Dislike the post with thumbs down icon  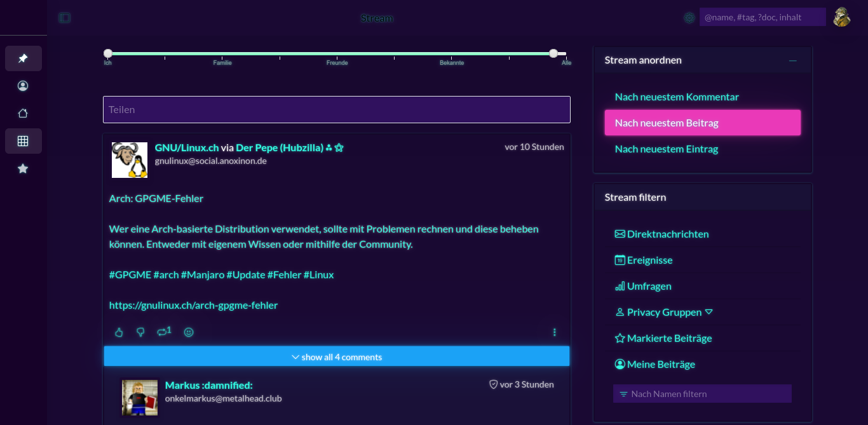coord(140,332)
